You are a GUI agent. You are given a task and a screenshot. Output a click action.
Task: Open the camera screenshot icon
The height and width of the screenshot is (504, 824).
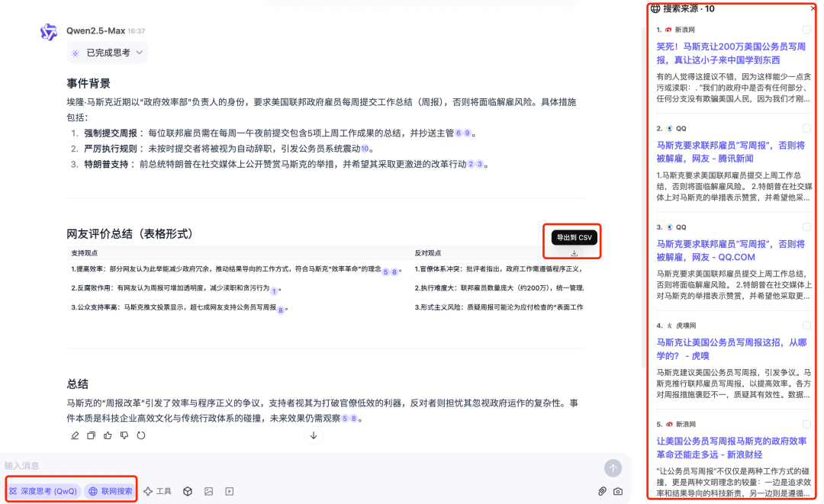point(618,491)
